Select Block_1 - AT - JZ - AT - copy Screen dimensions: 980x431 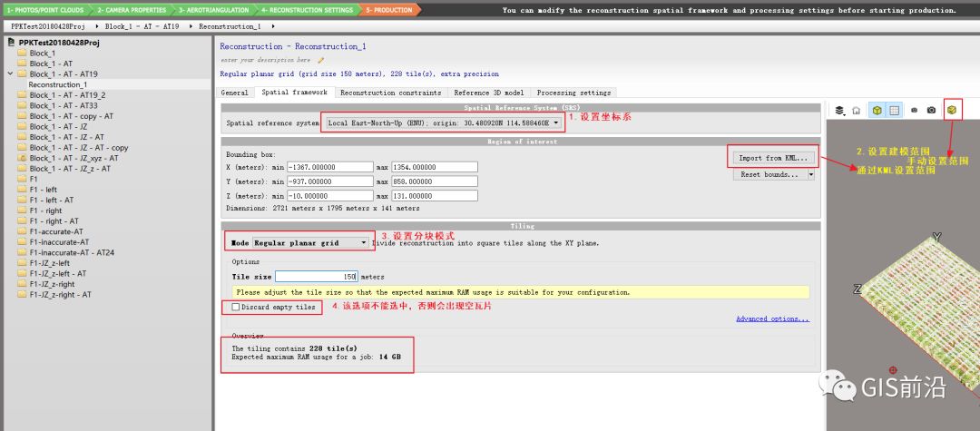79,148
